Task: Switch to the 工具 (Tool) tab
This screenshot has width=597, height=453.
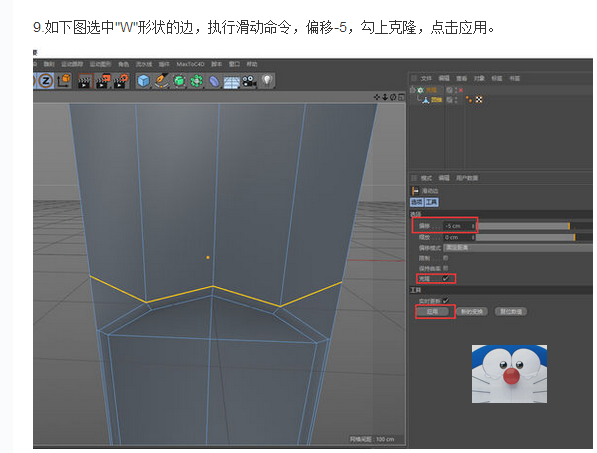Action: 431,203
